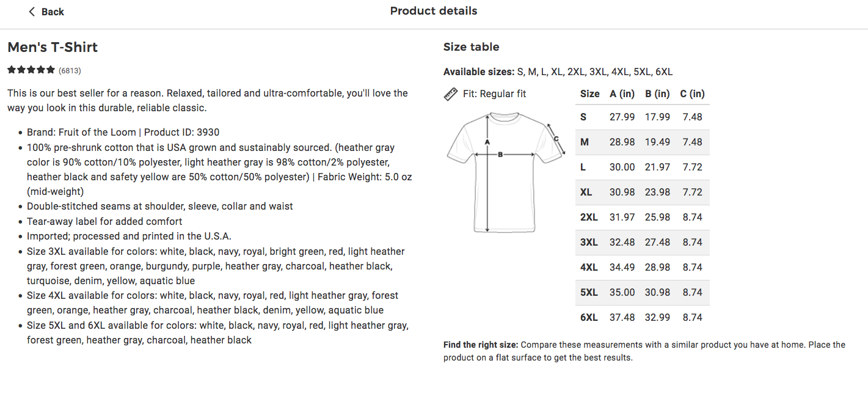
Task: Click the fifth rating star
Action: coord(51,70)
